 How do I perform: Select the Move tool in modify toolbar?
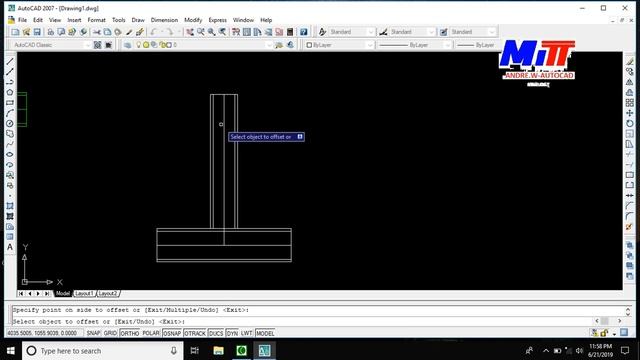[630, 113]
